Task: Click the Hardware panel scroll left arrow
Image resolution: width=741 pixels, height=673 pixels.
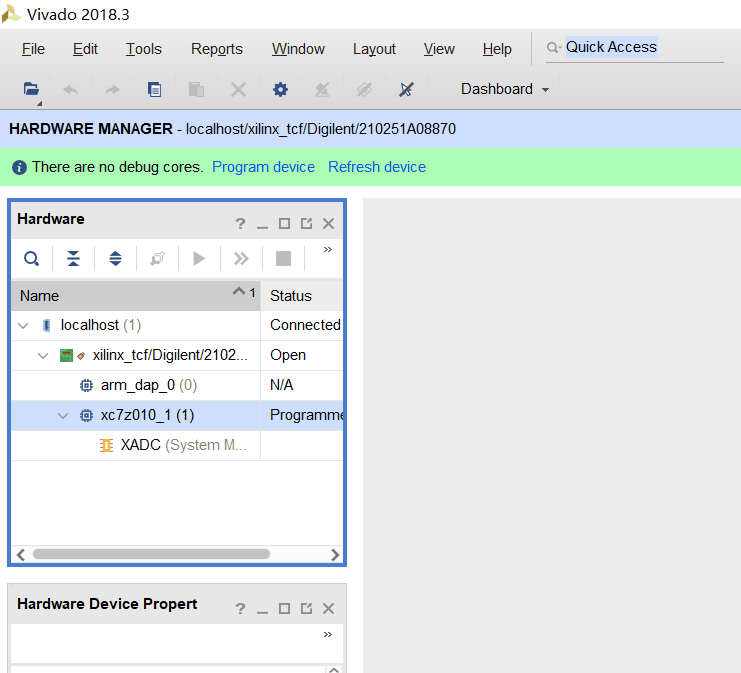Action: (20, 554)
